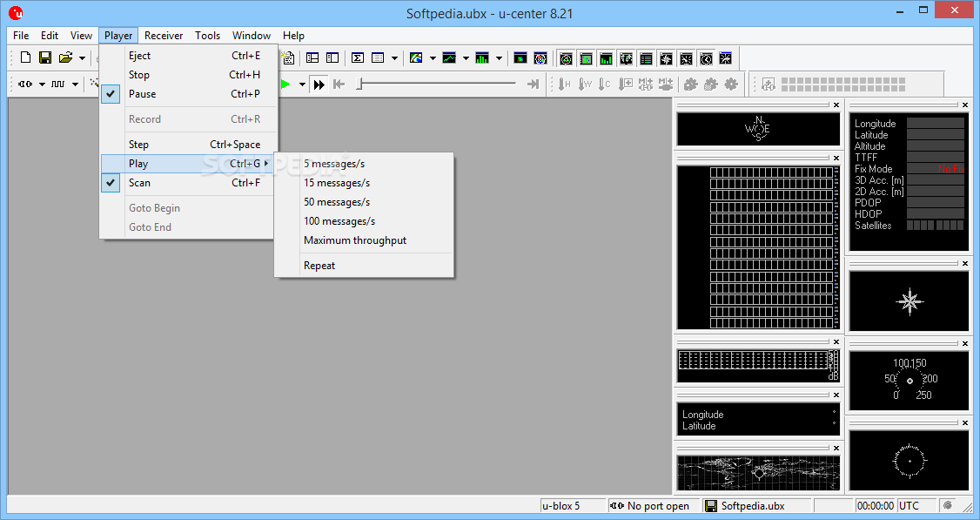This screenshot has height=520, width=980.
Task: Open the two-column pane view icon
Action: pos(332,58)
